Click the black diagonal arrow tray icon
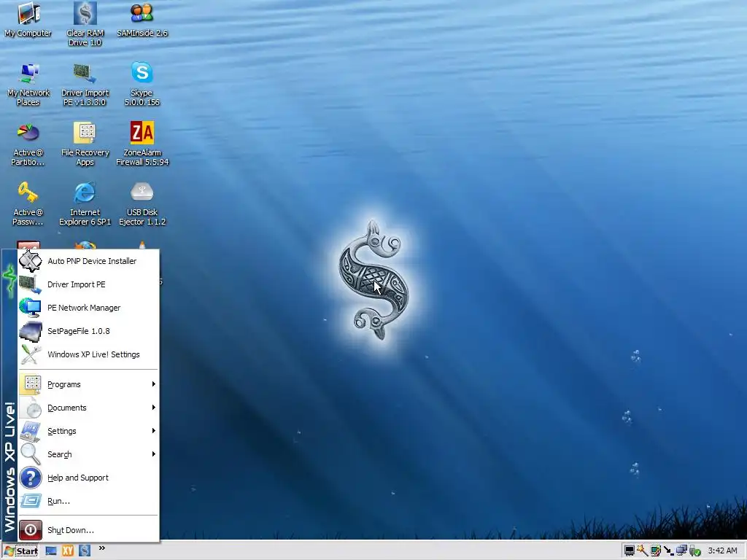Image resolution: width=747 pixels, height=560 pixels. [668, 551]
